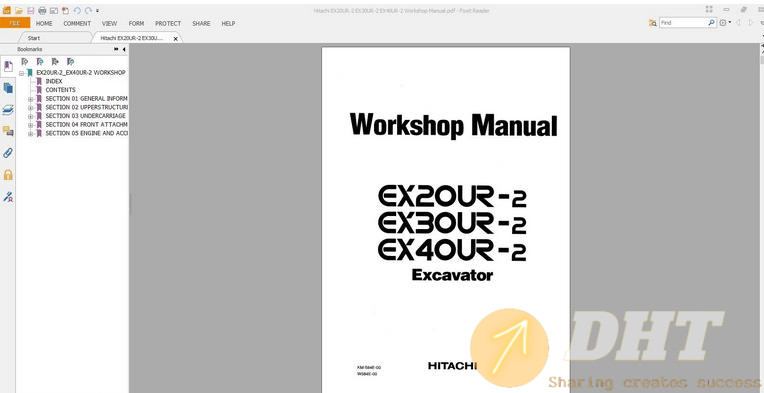Open the dropdown arrow next to search options
The width and height of the screenshot is (764, 393).
[729, 23]
